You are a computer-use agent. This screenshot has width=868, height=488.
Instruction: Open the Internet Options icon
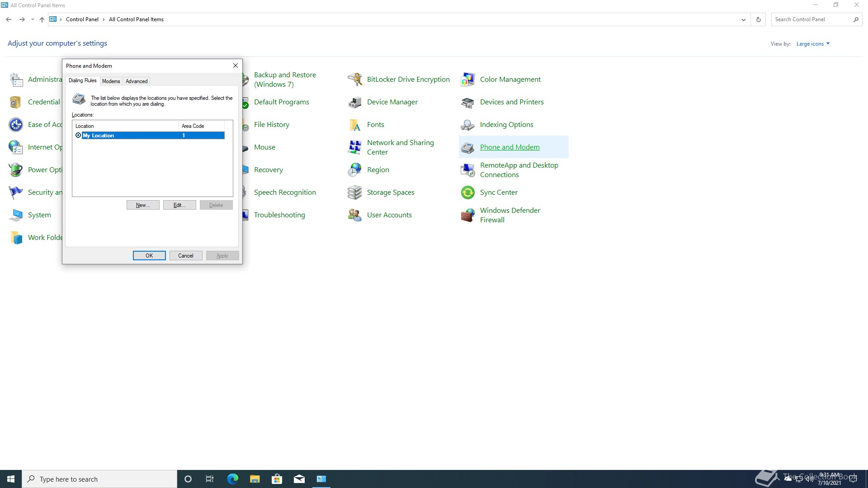coord(16,147)
